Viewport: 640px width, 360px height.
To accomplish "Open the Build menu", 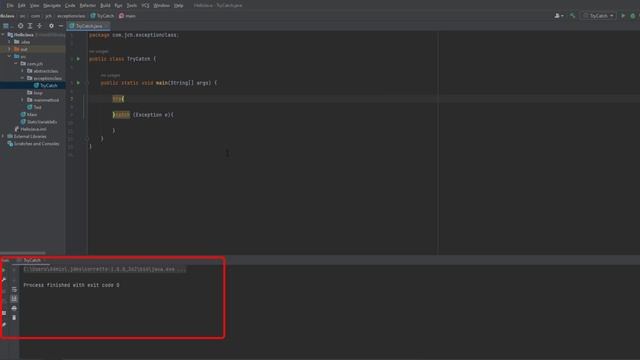I will point(105,6).
